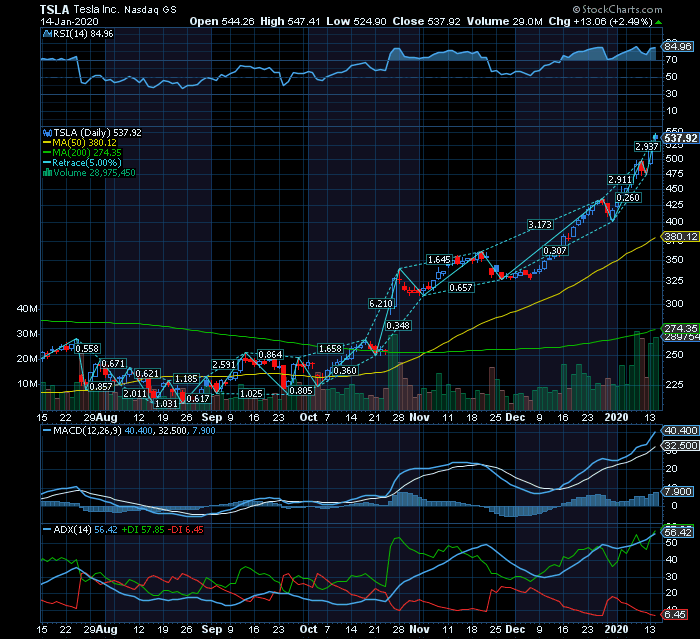Click the 0.617 retrace label
Screen dimensions: 700x639
[x=198, y=398]
